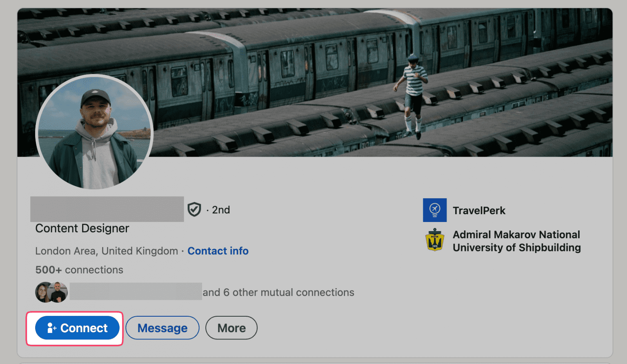Click the second mutual connection avatar

click(x=59, y=292)
